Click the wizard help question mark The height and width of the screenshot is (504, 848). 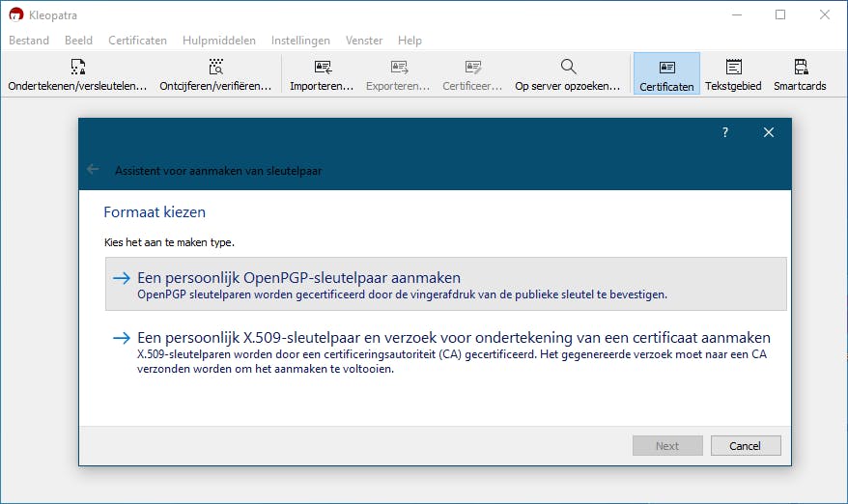tap(725, 133)
